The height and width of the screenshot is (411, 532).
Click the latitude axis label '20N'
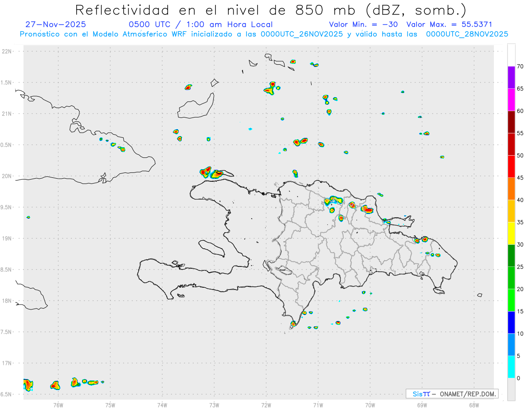tap(7, 176)
